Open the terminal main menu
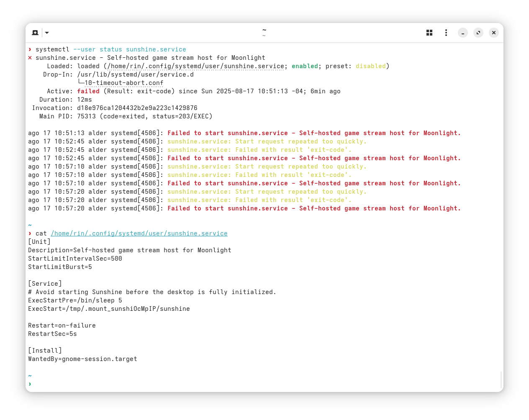 pos(446,33)
